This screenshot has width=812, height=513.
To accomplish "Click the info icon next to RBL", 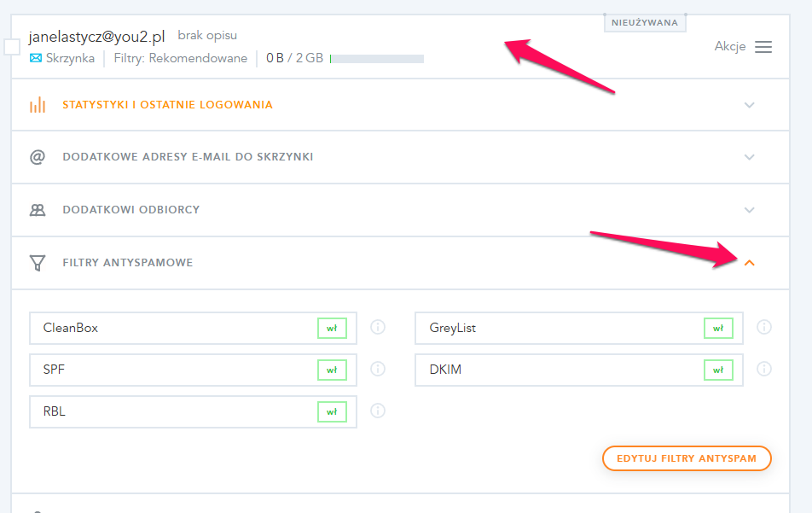I will coord(378,411).
